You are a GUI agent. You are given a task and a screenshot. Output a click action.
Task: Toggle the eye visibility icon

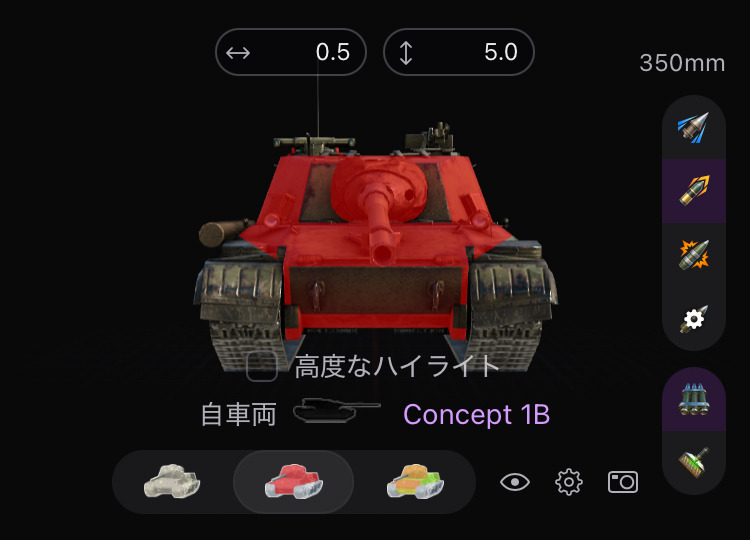tap(515, 482)
